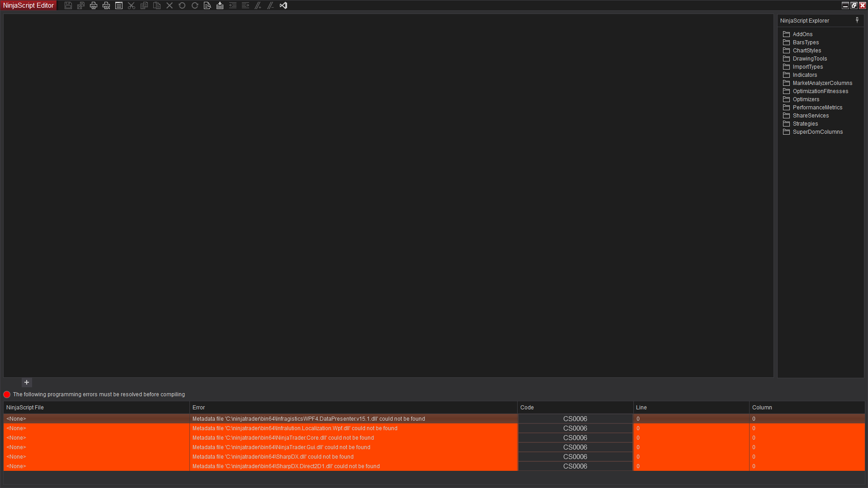Click the Undo arrow icon
This screenshot has width=868, height=488.
coord(182,5)
